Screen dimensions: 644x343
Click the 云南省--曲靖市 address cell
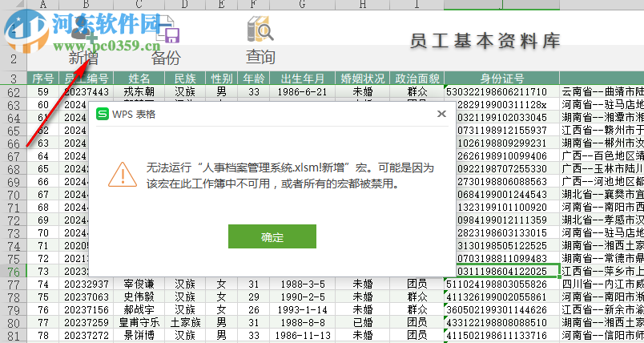pos(602,91)
